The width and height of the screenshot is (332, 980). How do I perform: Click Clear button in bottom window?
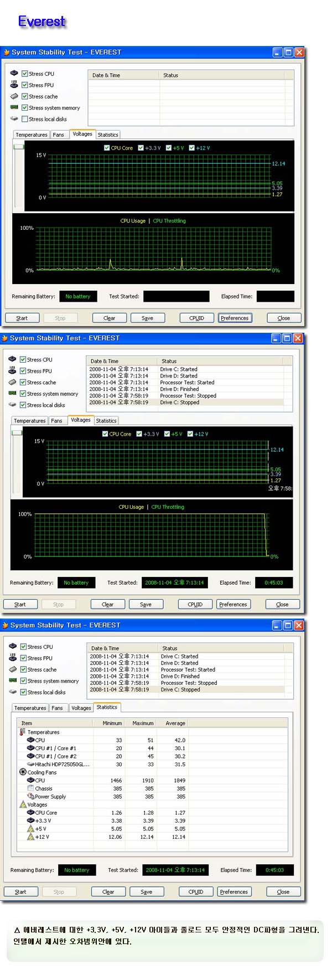click(108, 891)
